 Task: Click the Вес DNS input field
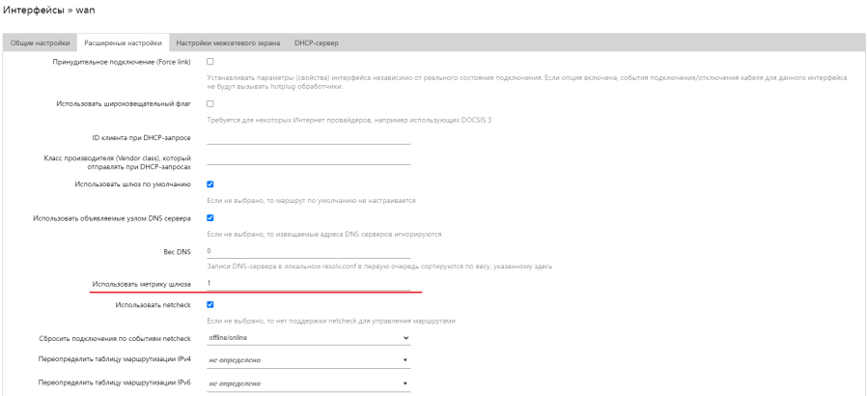[308, 251]
